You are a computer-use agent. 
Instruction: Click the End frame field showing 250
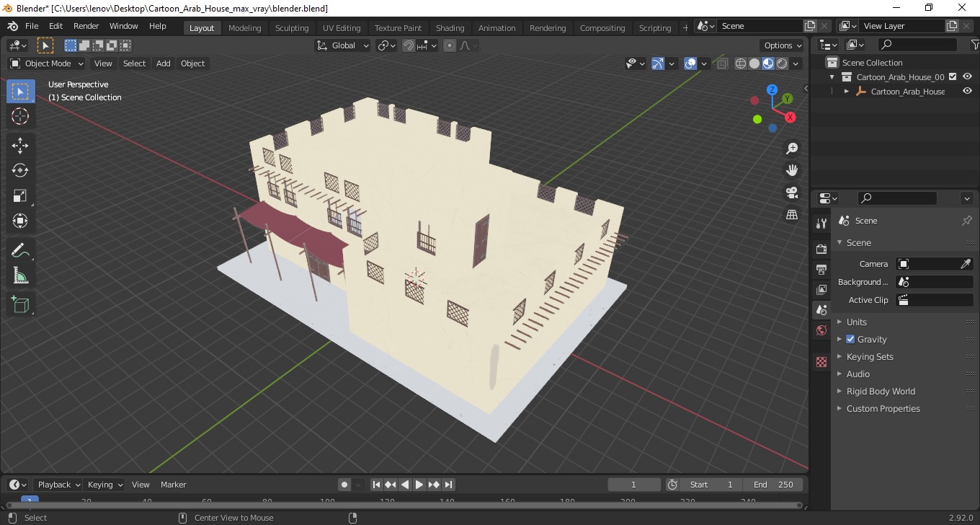tap(772, 485)
